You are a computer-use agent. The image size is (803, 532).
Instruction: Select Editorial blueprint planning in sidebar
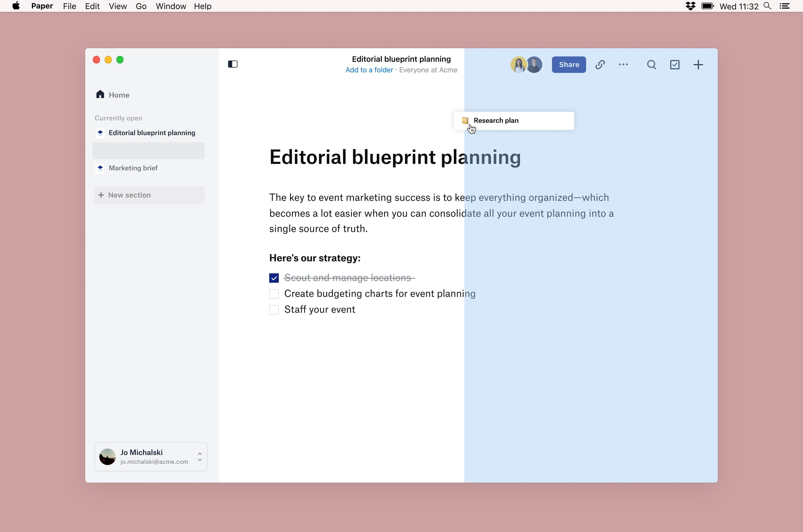[152, 133]
